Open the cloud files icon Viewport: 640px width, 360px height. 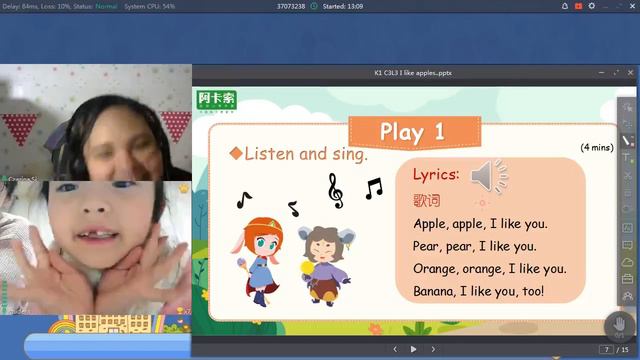pos(627,262)
